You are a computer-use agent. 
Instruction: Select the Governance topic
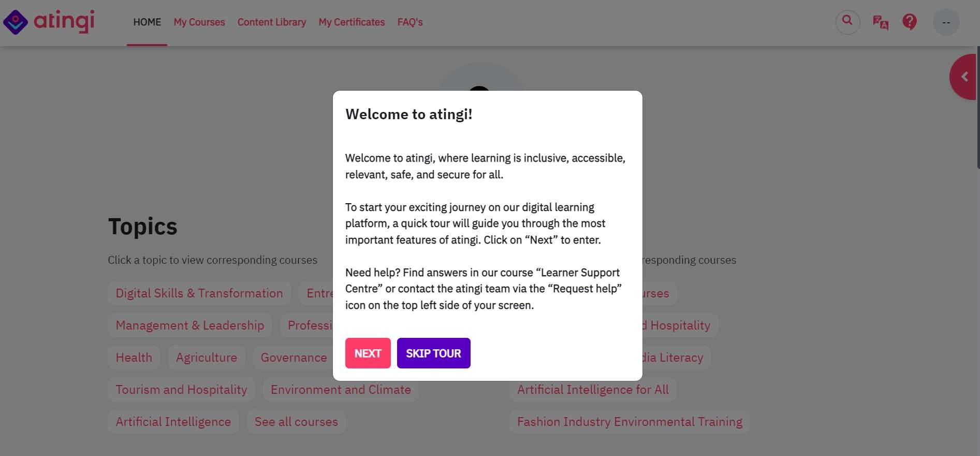294,358
